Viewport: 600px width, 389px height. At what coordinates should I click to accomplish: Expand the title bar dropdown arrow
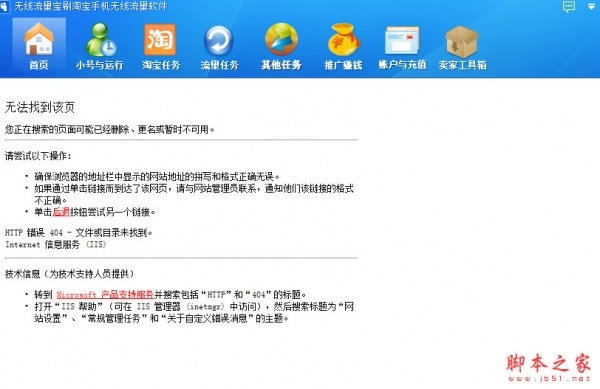[591, 7]
